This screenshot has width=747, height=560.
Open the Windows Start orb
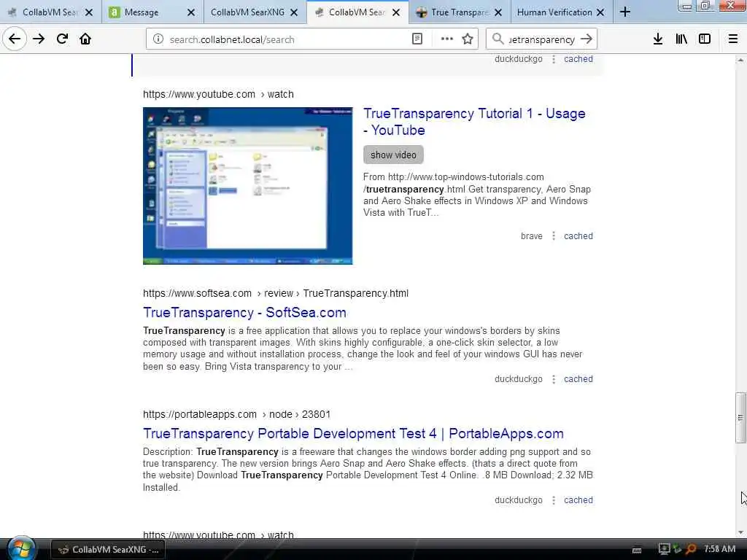point(21,548)
